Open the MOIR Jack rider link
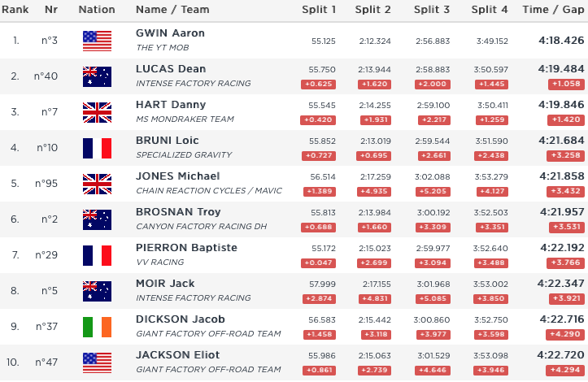This screenshot has width=588, height=382. (x=165, y=284)
